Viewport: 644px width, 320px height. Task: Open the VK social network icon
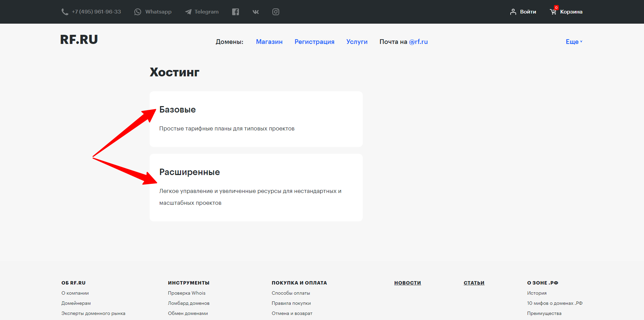pyautogui.click(x=256, y=12)
